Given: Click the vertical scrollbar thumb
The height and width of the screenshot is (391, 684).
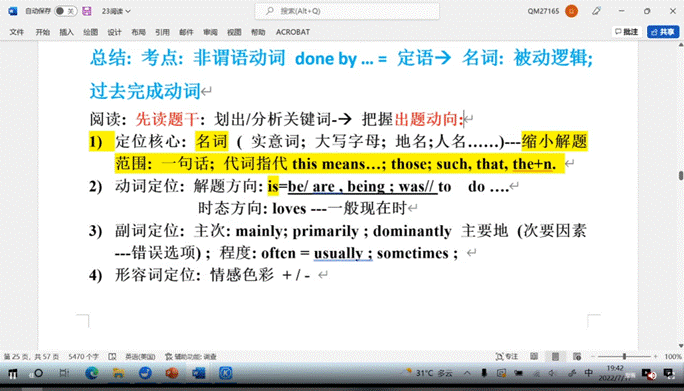Looking at the screenshot, I should coord(681,175).
